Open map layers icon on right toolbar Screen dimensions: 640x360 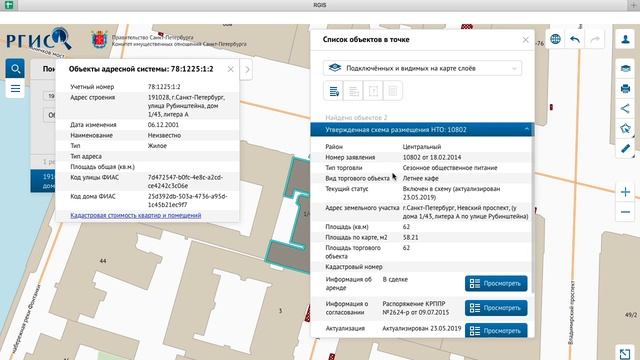(x=625, y=68)
